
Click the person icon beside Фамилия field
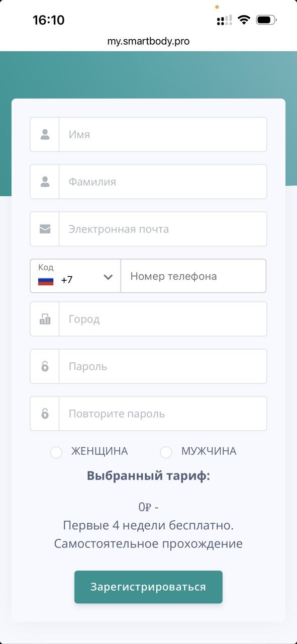coord(45,182)
